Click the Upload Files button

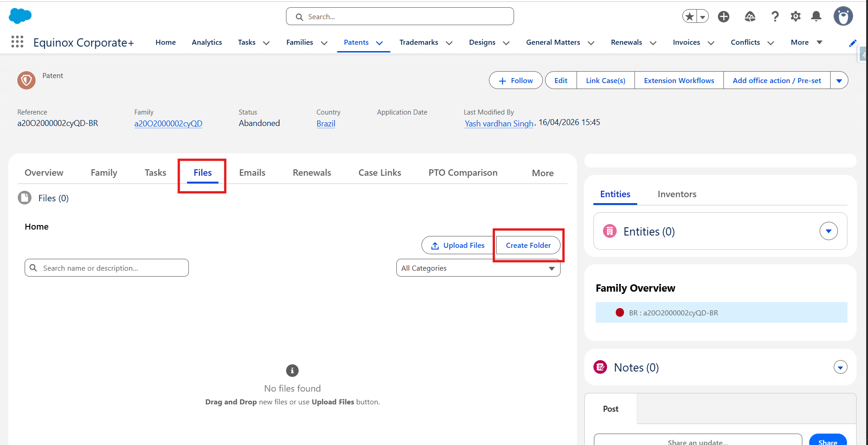tap(458, 246)
